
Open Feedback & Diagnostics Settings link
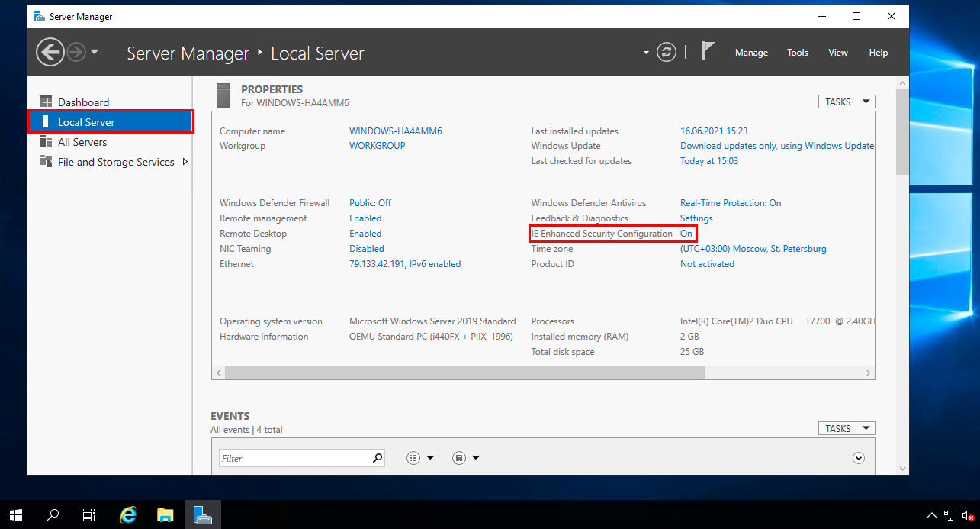[x=696, y=218]
